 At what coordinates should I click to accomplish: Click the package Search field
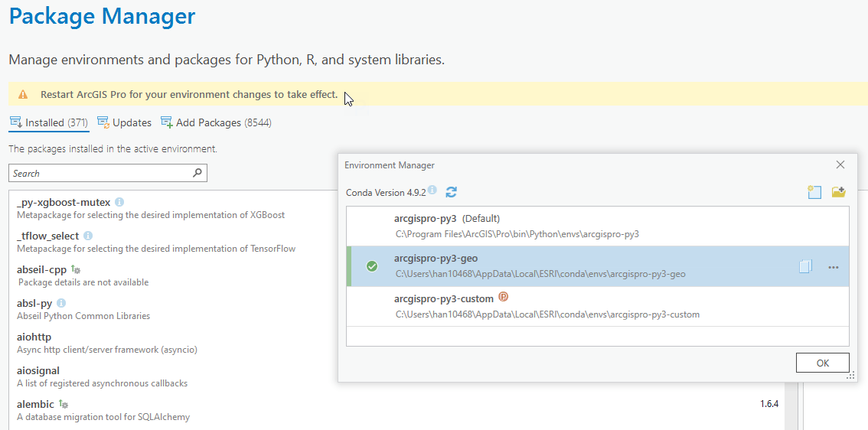100,174
